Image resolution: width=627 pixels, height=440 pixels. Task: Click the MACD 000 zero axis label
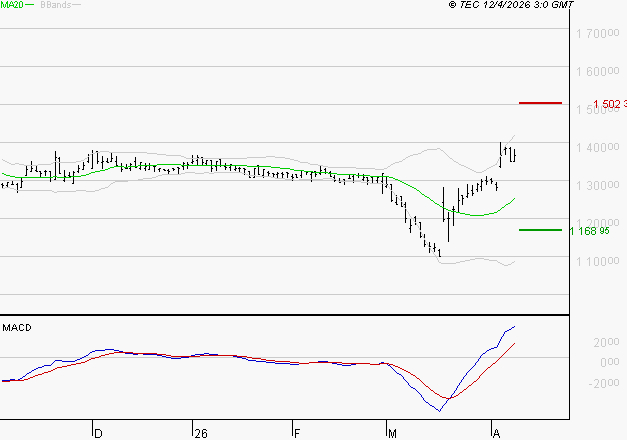coord(610,362)
